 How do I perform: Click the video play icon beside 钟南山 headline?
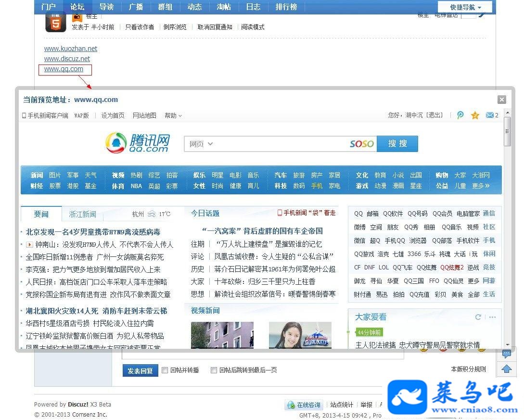click(x=29, y=244)
